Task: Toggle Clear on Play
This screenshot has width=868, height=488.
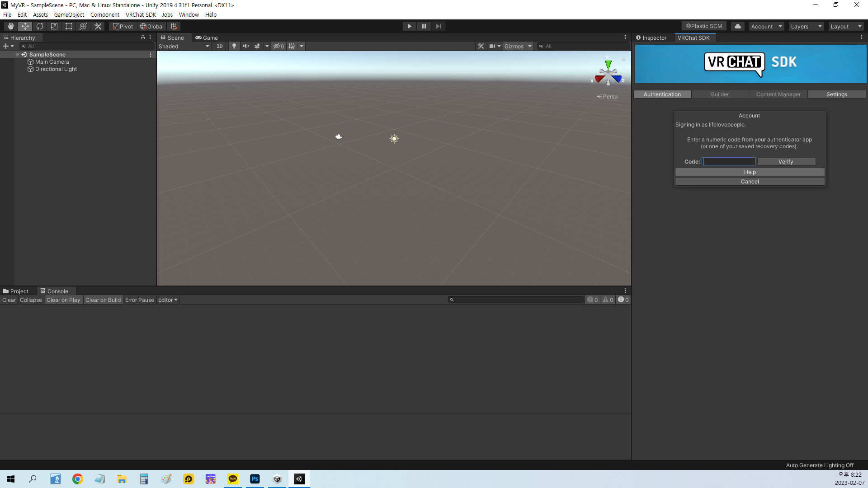Action: 63,300
